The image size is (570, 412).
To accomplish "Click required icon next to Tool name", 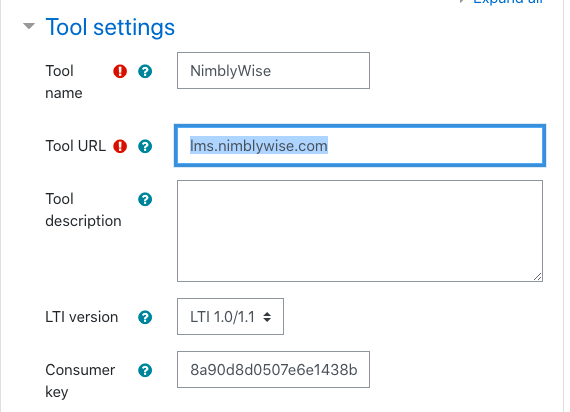I will click(120, 71).
